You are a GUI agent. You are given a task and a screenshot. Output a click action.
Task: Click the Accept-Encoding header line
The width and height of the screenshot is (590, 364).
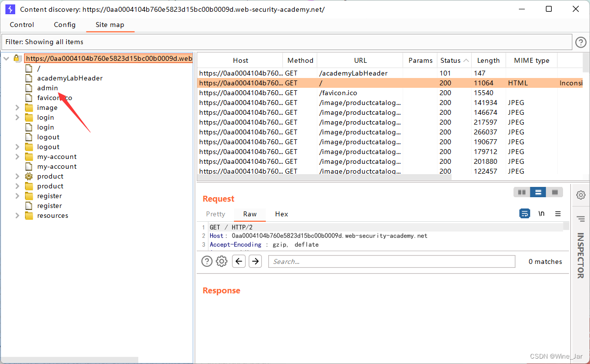(x=264, y=244)
